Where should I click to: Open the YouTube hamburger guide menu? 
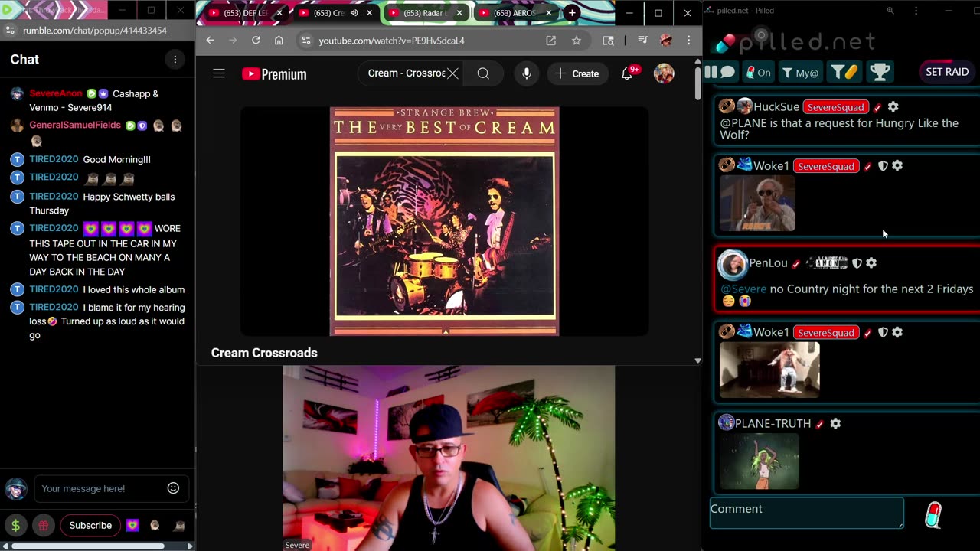pos(219,73)
